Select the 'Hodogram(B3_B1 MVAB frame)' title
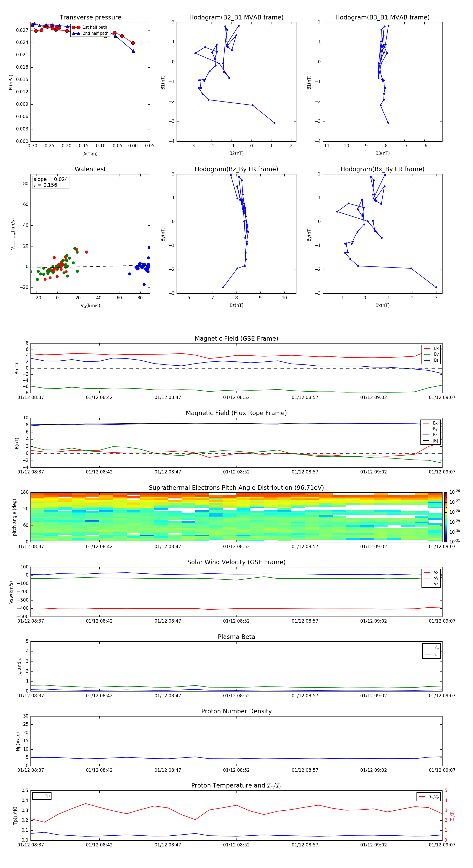This screenshot has width=473, height=868. point(382,18)
